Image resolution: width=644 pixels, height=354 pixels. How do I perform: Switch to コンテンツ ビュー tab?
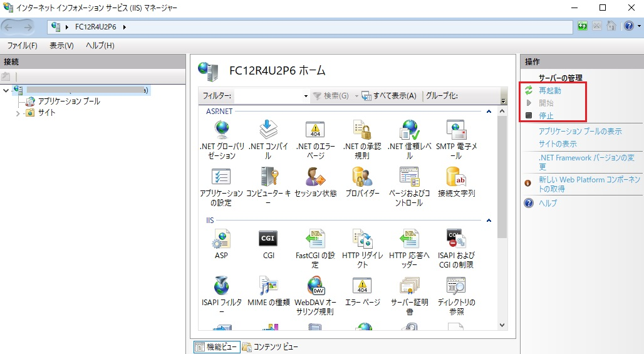(270, 347)
